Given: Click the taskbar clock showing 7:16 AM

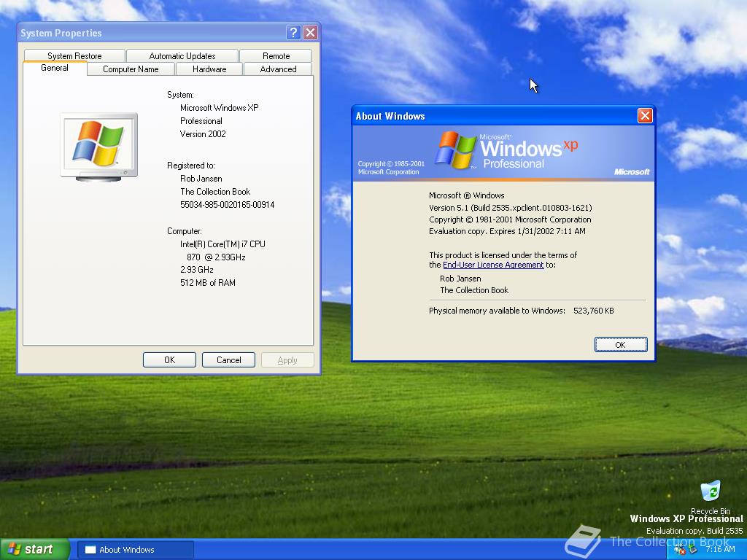Looking at the screenshot, I should [720, 549].
